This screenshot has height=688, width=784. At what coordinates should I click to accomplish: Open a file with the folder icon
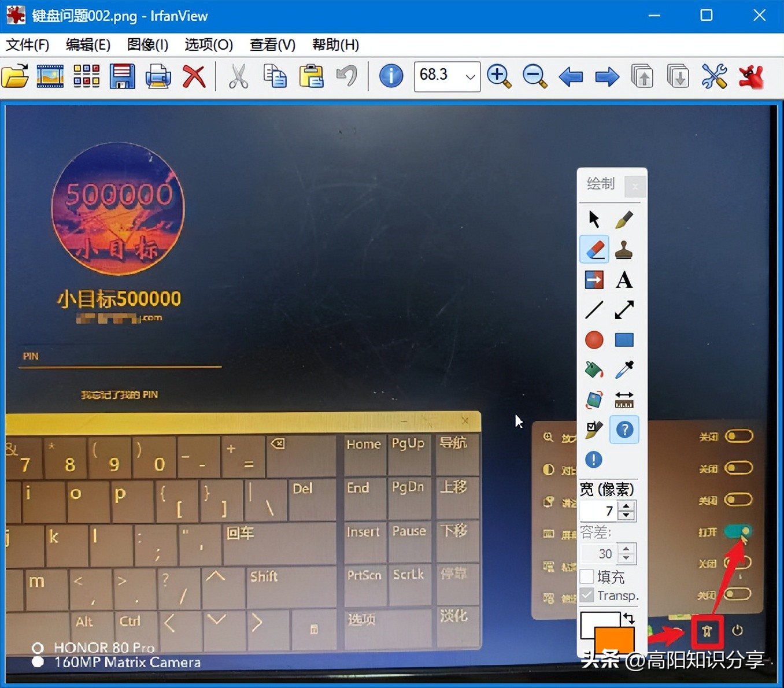[x=15, y=76]
